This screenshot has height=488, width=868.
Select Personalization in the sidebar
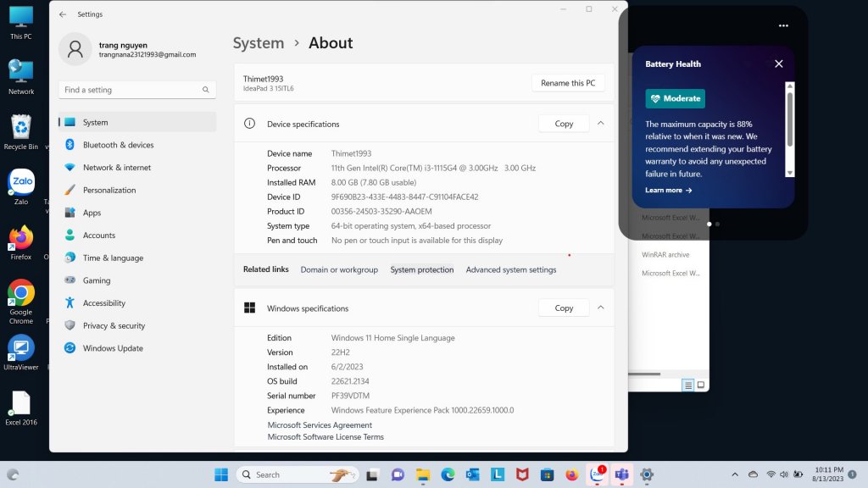coord(137,191)
